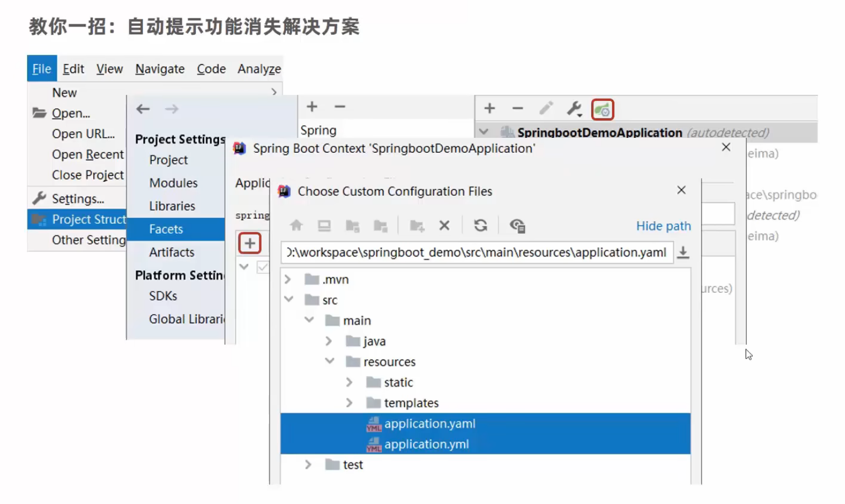Select Libraries under Project Settings
The height and width of the screenshot is (504, 845).
(172, 206)
